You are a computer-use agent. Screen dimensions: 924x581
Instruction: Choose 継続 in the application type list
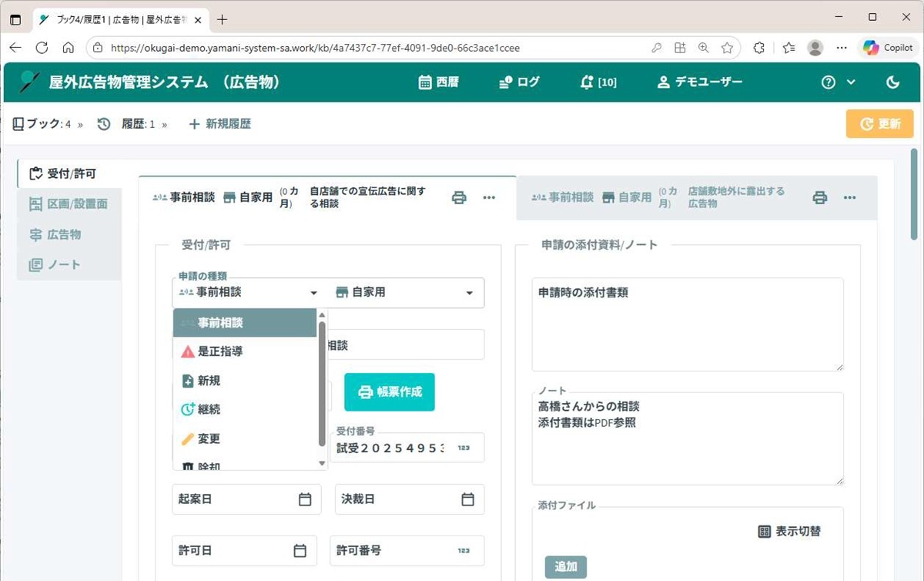[209, 410]
